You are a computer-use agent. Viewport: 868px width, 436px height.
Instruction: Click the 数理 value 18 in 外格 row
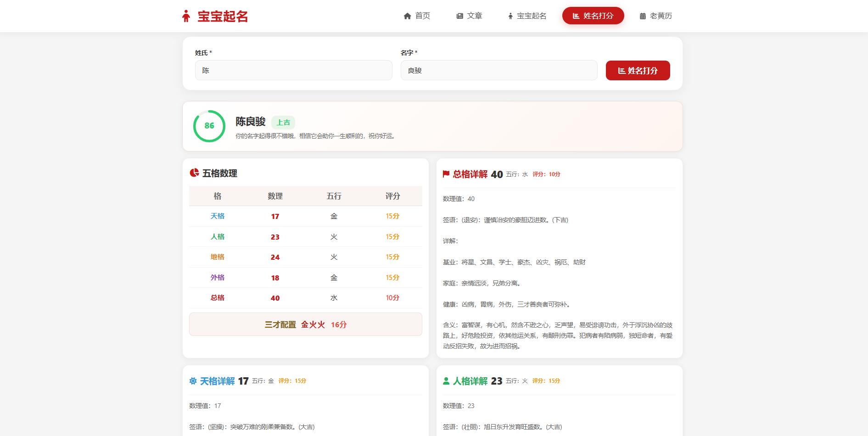275,278
